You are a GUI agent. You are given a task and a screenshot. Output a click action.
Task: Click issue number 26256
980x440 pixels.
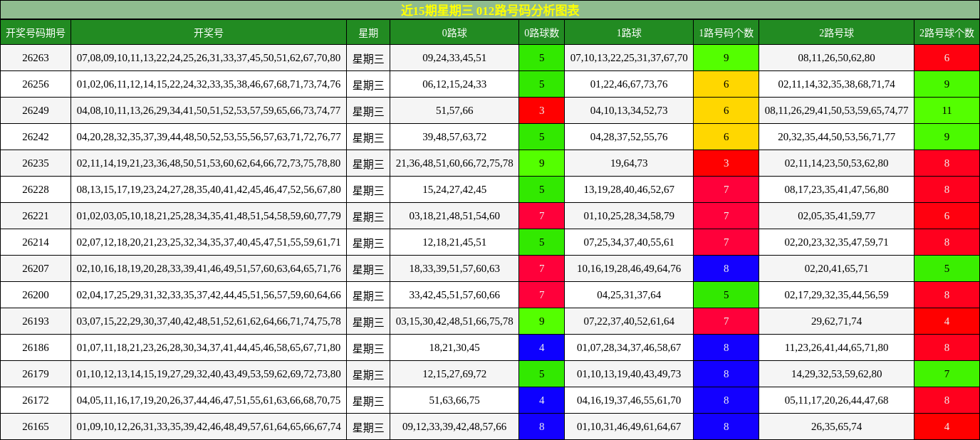pos(36,84)
